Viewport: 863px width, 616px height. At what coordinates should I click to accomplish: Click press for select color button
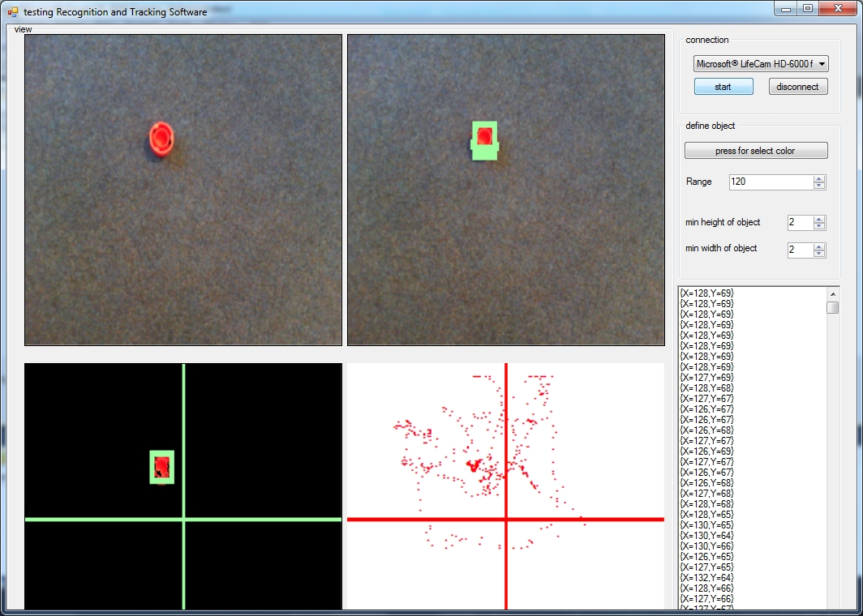(756, 151)
